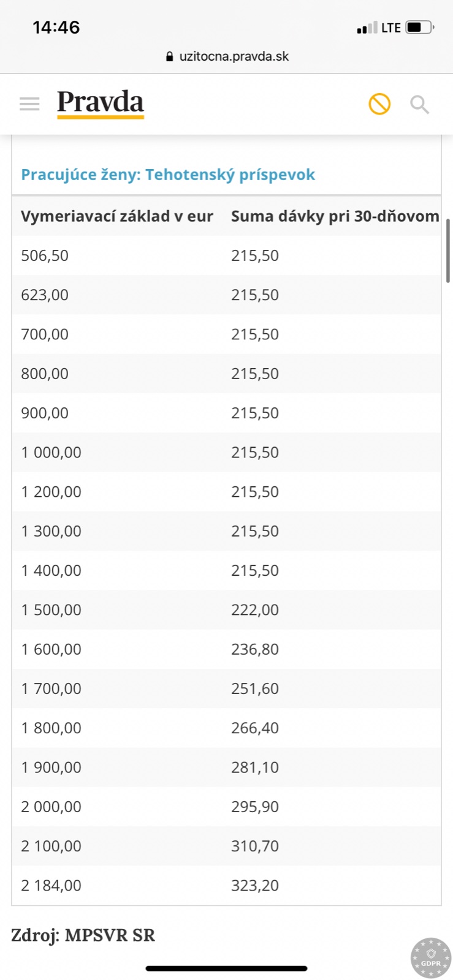The image size is (453, 980).
Task: Click the Tehotenský príspevok table title
Action: (x=168, y=175)
